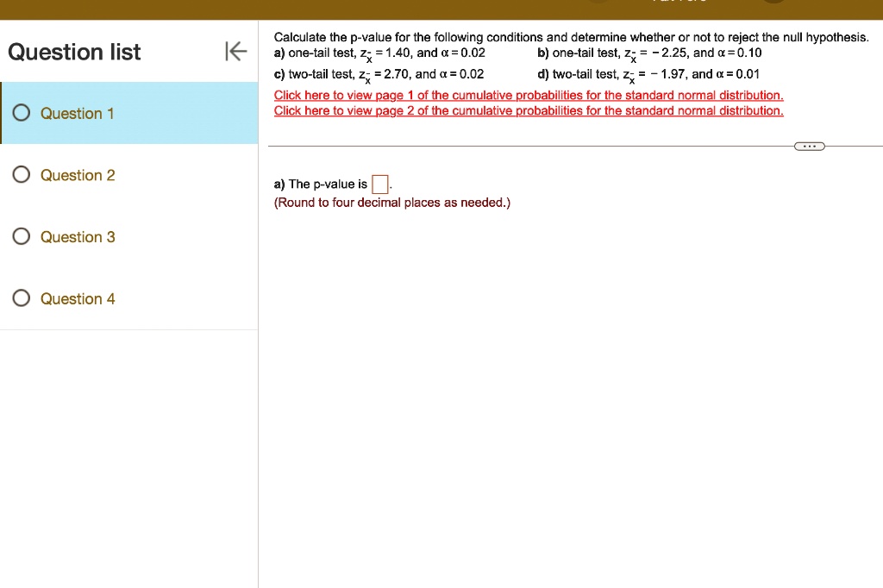Click the Question 2 status circle
The width and height of the screenshot is (883, 588).
pos(20,175)
